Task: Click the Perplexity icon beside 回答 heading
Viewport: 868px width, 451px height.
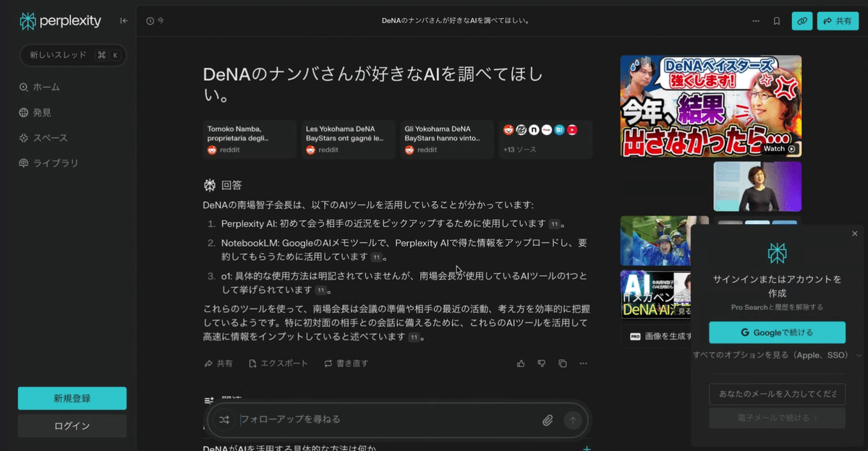Action: pos(210,184)
